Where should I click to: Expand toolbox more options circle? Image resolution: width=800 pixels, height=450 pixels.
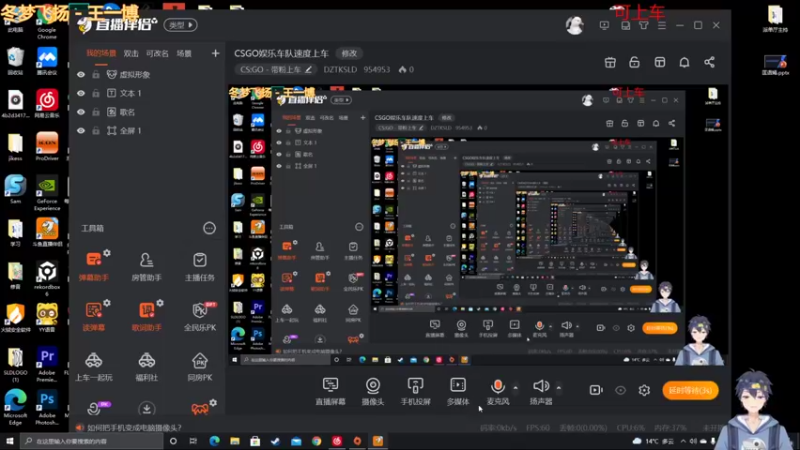(209, 228)
